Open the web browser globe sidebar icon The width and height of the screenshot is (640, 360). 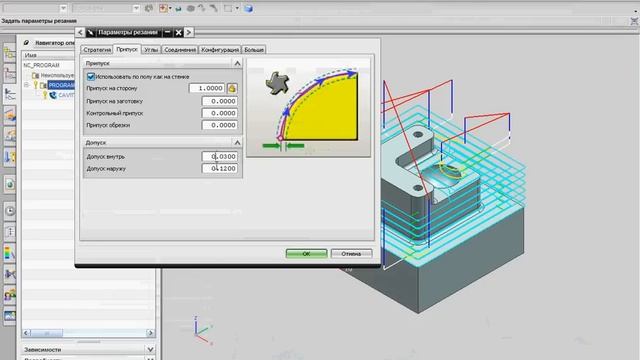pyautogui.click(x=9, y=184)
